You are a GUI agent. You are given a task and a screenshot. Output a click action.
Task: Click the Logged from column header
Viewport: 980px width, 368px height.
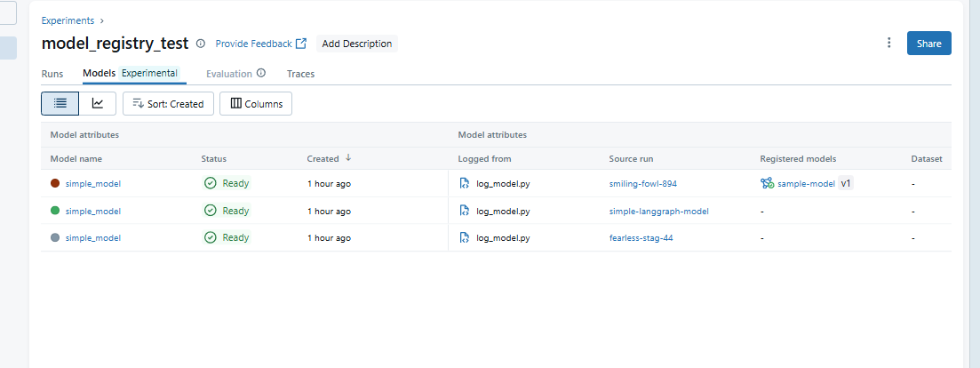point(484,159)
